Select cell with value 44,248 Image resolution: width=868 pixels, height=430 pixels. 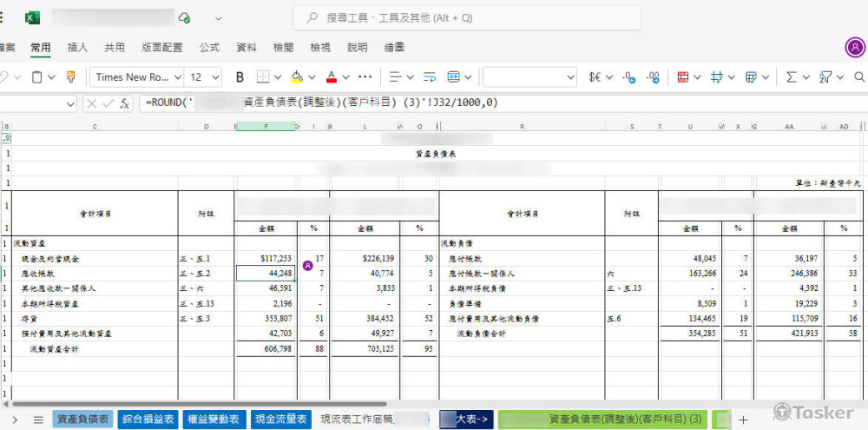[x=266, y=274]
